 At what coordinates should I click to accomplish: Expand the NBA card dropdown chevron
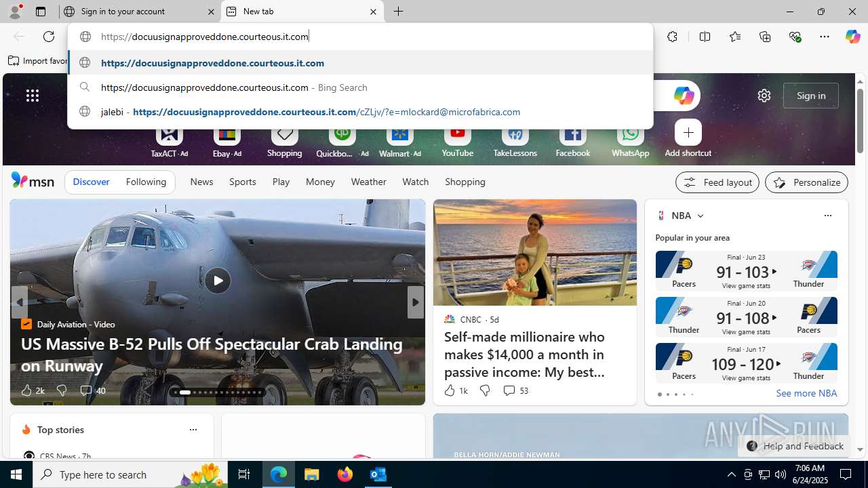[701, 216]
